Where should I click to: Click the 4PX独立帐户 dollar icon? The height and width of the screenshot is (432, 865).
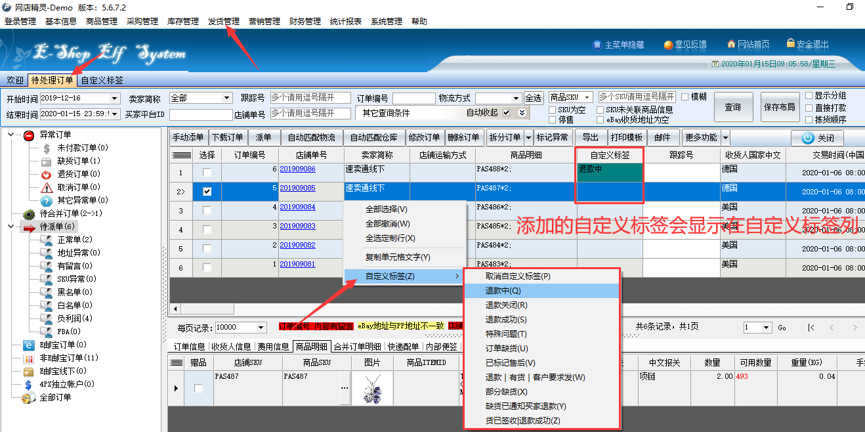click(x=29, y=385)
